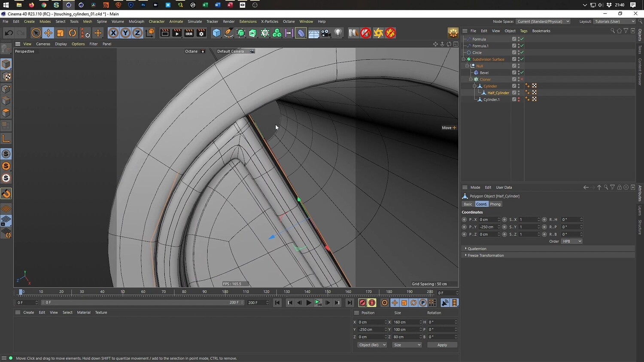Image resolution: width=644 pixels, height=362 pixels.
Task: Click the Camera object icon
Action: 326,33
